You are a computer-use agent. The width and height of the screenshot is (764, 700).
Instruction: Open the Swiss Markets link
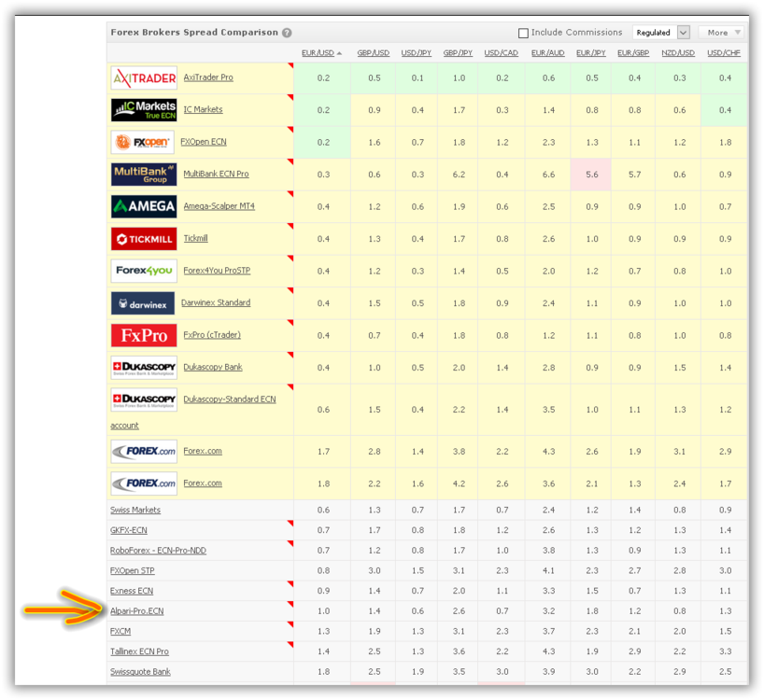point(135,510)
